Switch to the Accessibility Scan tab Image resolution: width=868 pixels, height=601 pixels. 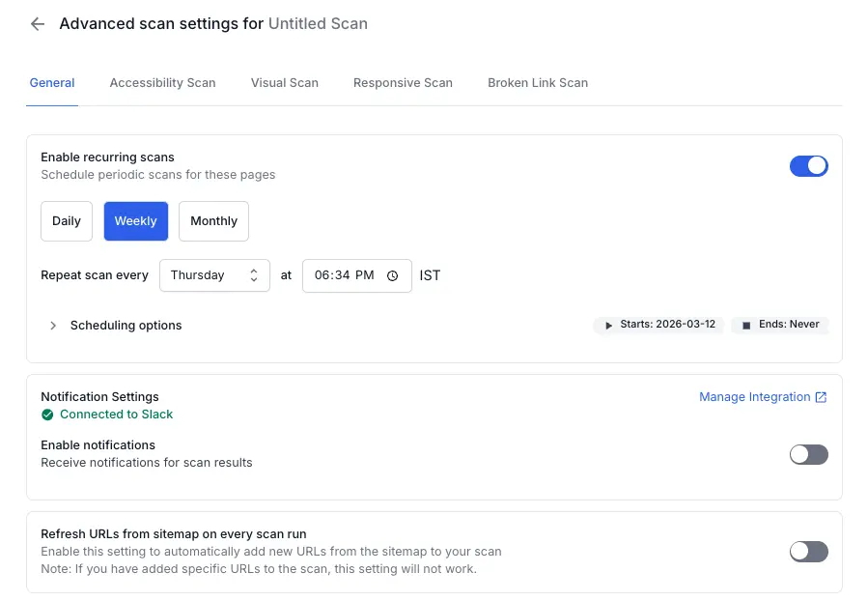tap(162, 83)
